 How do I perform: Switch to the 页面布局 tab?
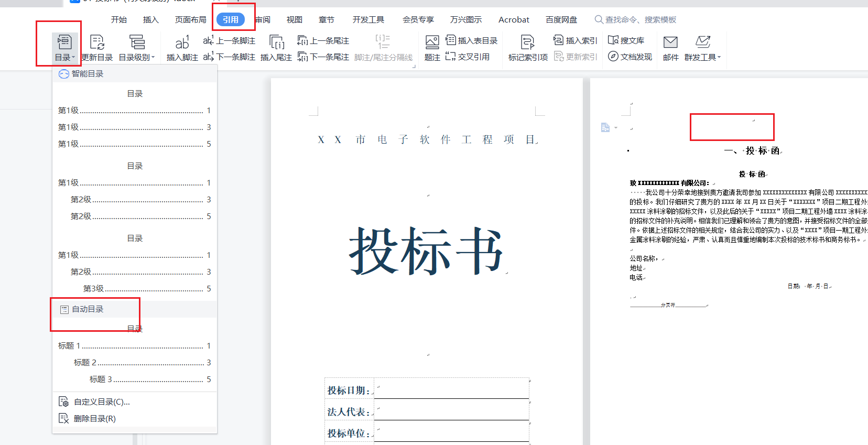tap(191, 19)
